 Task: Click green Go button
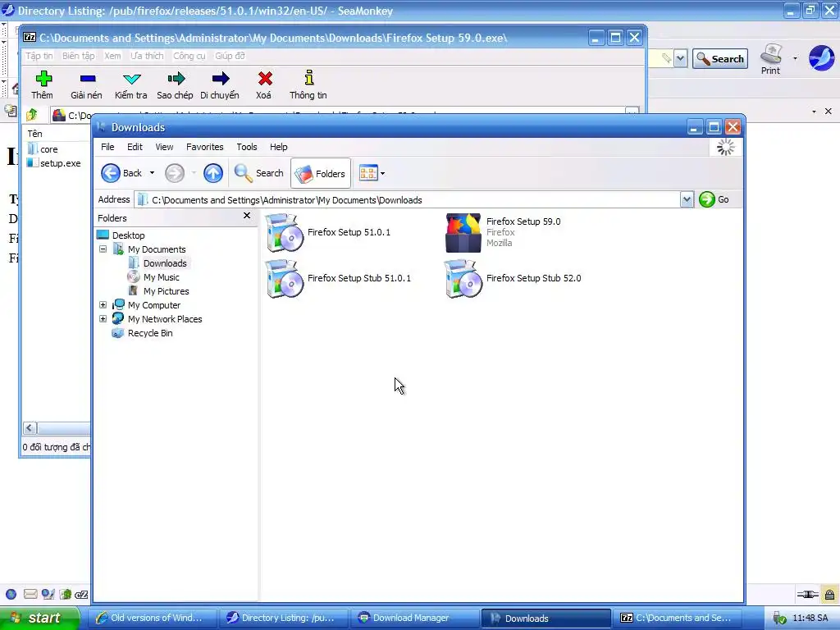pos(714,199)
